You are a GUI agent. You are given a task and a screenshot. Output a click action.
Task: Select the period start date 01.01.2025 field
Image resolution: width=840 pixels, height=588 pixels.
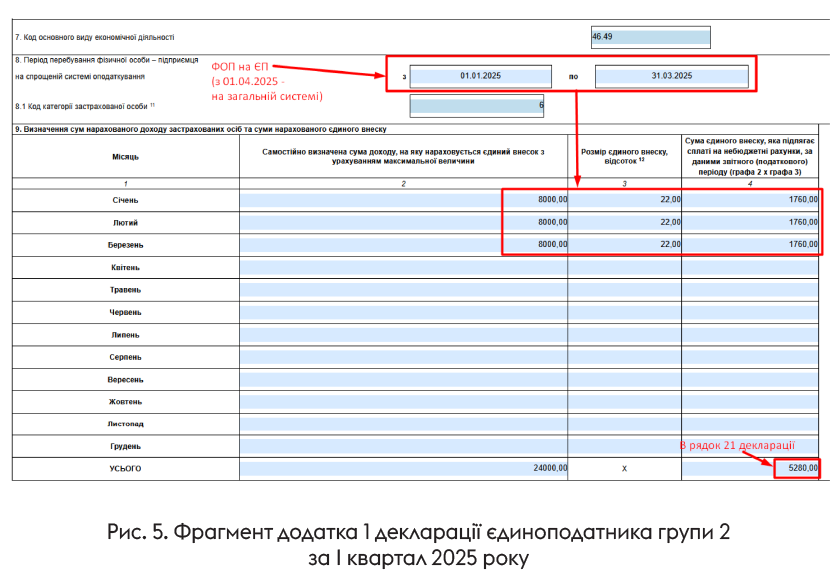pos(480,76)
